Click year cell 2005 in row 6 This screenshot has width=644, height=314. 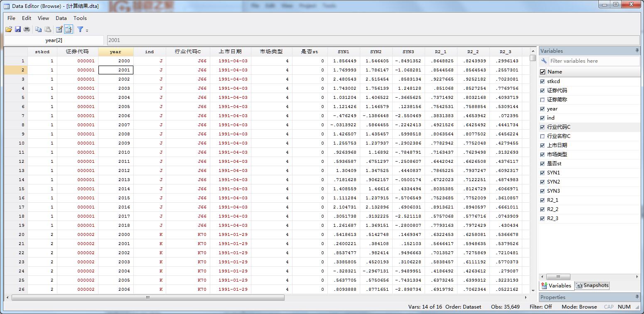point(116,106)
